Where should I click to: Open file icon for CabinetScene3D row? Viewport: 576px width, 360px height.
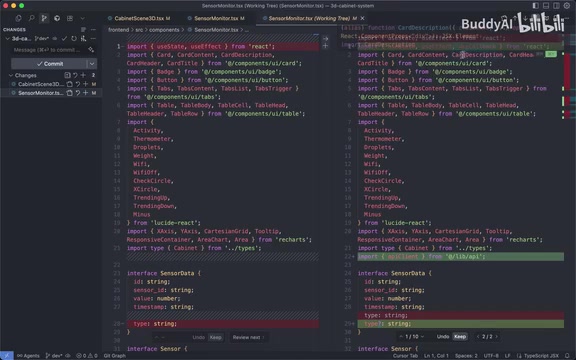coord(69,84)
